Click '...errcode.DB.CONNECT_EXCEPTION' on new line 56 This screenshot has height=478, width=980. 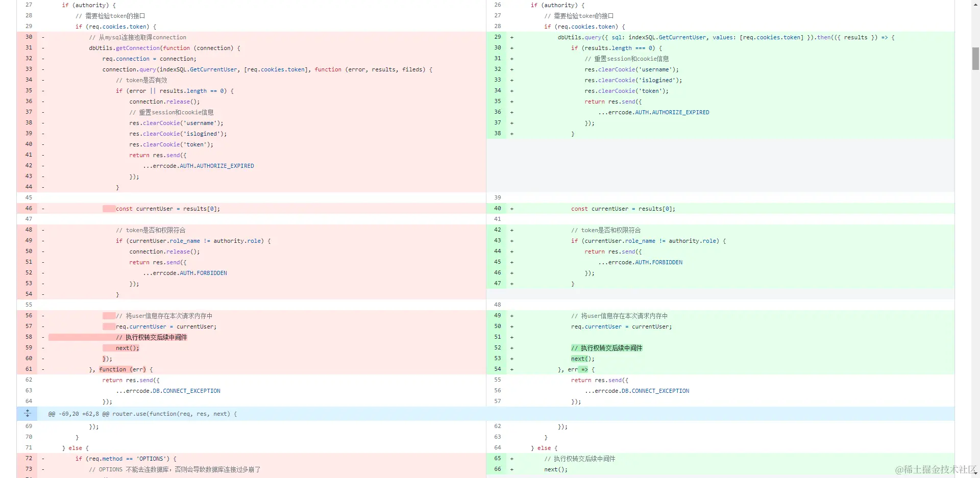point(637,391)
